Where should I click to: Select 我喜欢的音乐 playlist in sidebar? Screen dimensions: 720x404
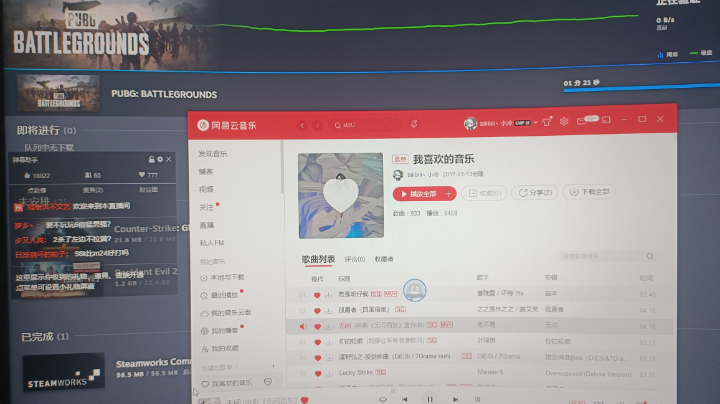click(227, 383)
